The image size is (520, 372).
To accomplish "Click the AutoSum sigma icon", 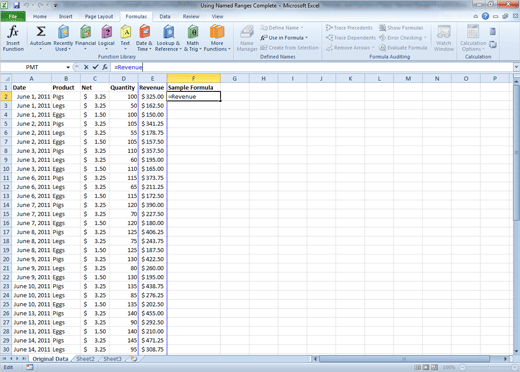I will click(x=41, y=32).
